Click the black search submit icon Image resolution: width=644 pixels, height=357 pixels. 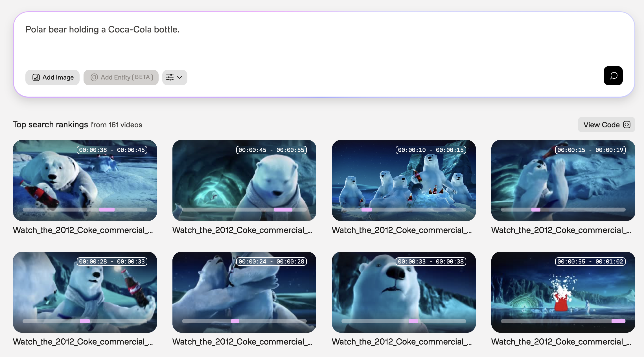tap(613, 76)
